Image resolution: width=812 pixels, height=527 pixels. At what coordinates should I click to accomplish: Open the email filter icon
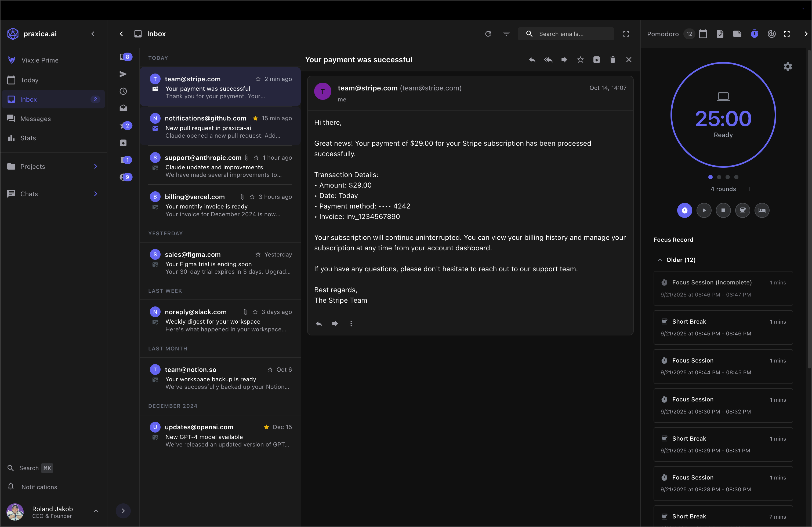click(506, 34)
